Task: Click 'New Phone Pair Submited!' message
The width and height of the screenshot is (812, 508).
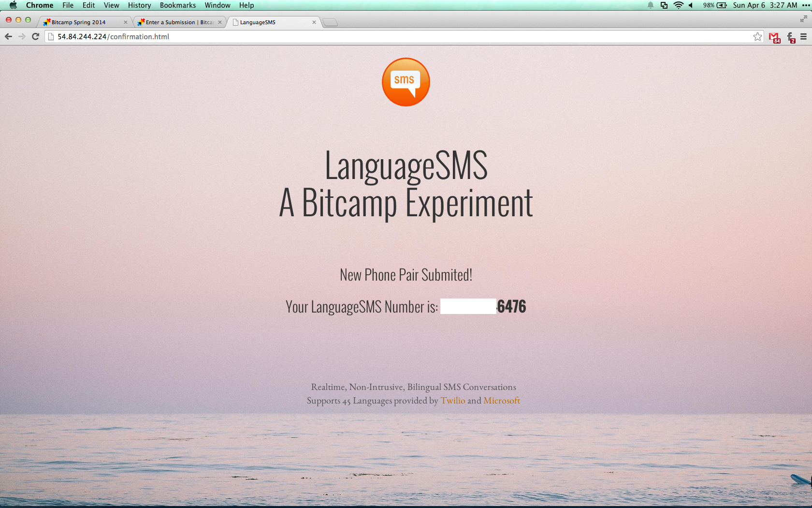Action: coord(406,275)
